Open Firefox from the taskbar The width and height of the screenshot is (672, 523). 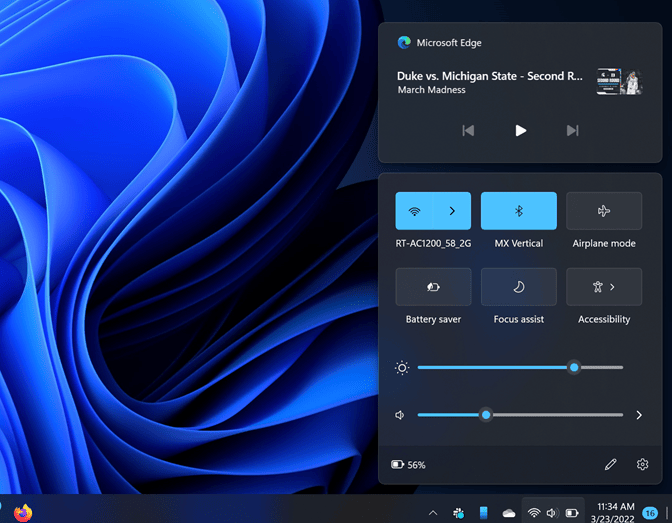(x=23, y=513)
